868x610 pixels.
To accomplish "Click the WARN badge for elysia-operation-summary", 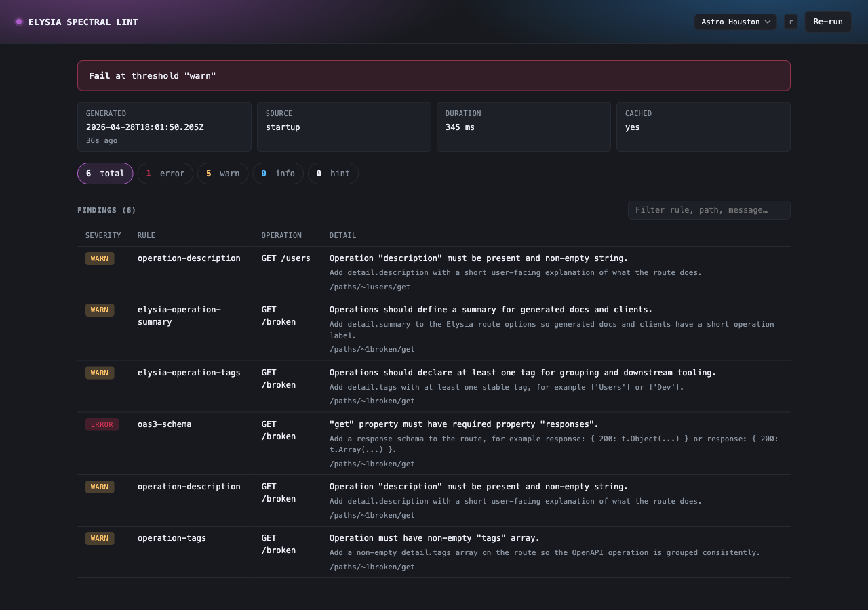I will click(x=100, y=310).
